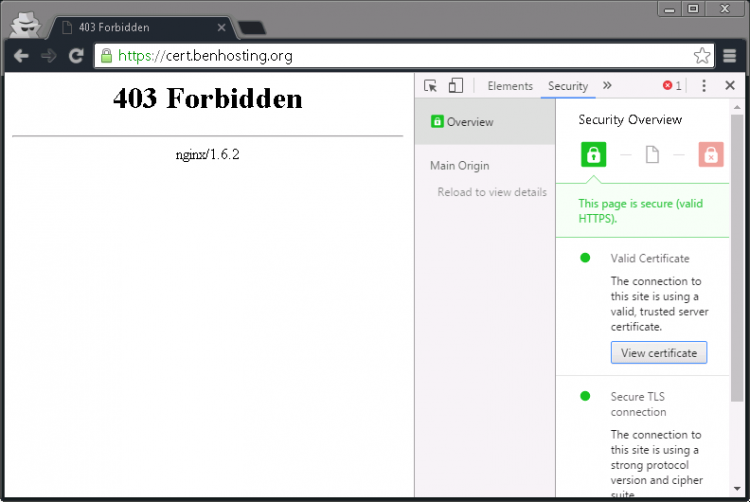Select the Security tab
This screenshot has width=750, height=502.
pyautogui.click(x=568, y=86)
